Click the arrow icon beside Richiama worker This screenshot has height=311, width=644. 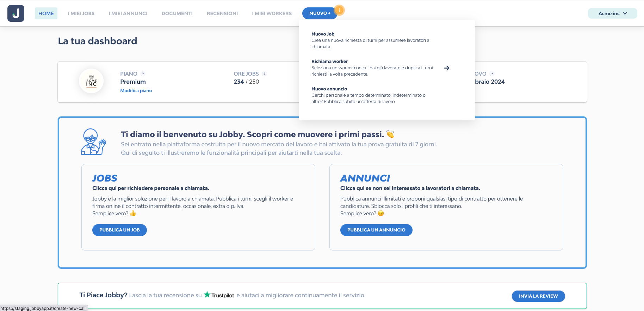coord(447,68)
